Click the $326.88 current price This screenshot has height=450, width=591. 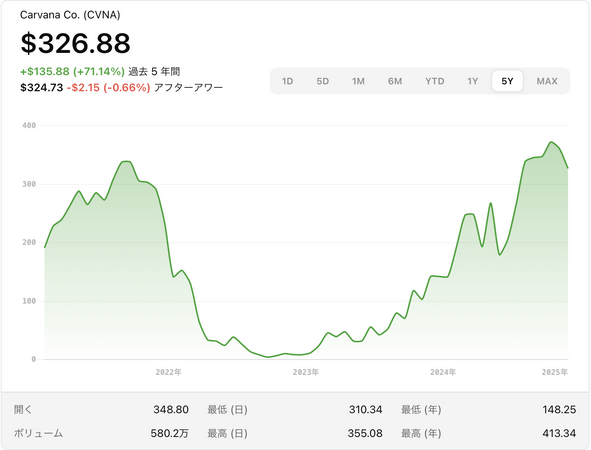click(75, 43)
